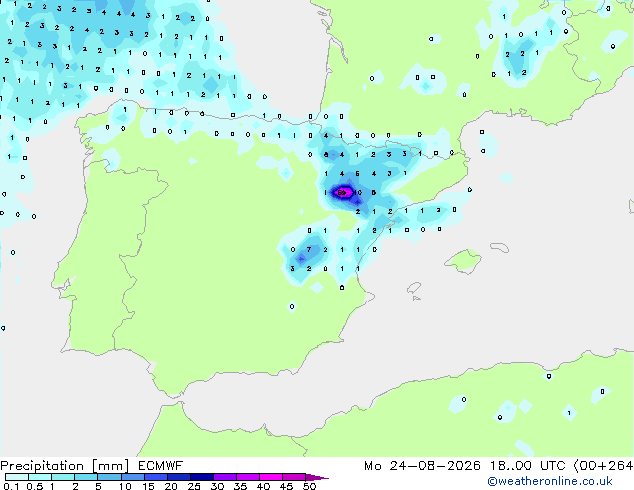Click the 2–5 mm legend swatch
The image size is (634, 490).
click(x=86, y=477)
